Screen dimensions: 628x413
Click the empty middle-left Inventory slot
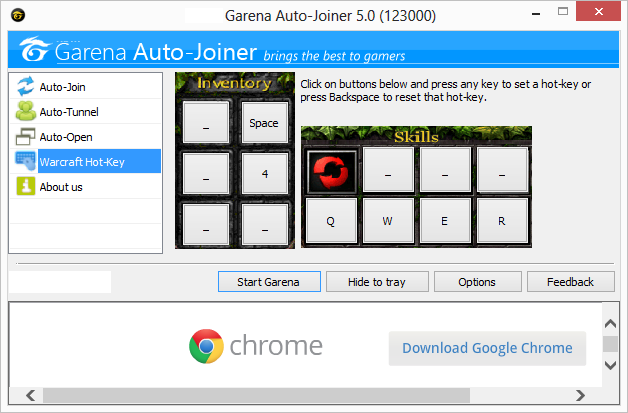206,173
